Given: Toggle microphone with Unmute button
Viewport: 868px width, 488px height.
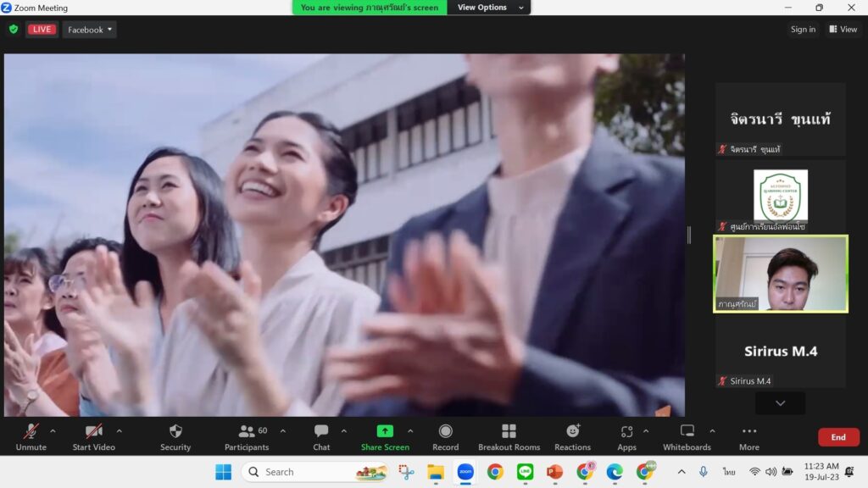Looking at the screenshot, I should point(31,432).
